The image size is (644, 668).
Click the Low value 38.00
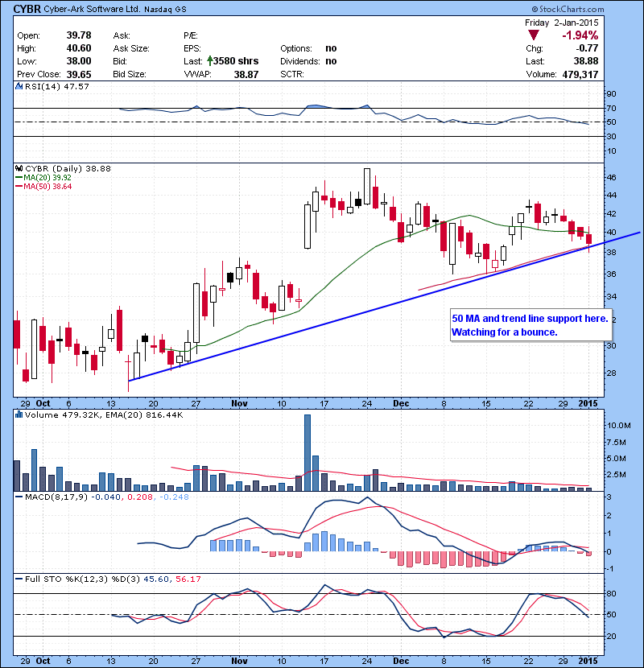click(x=79, y=61)
